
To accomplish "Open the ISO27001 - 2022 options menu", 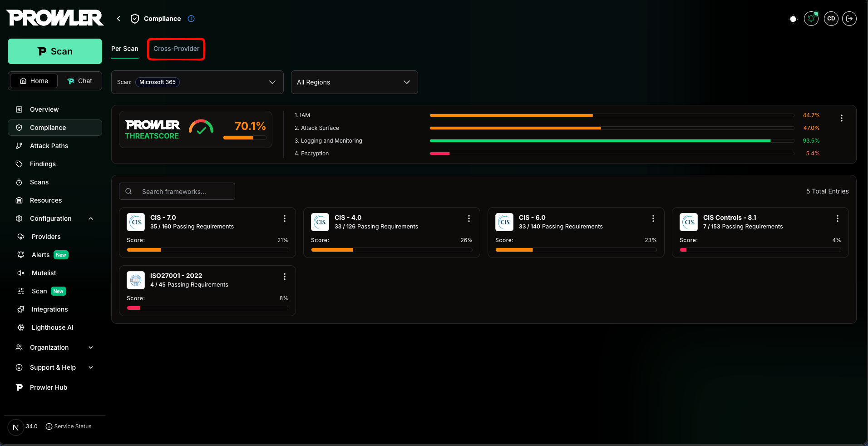I will point(285,277).
